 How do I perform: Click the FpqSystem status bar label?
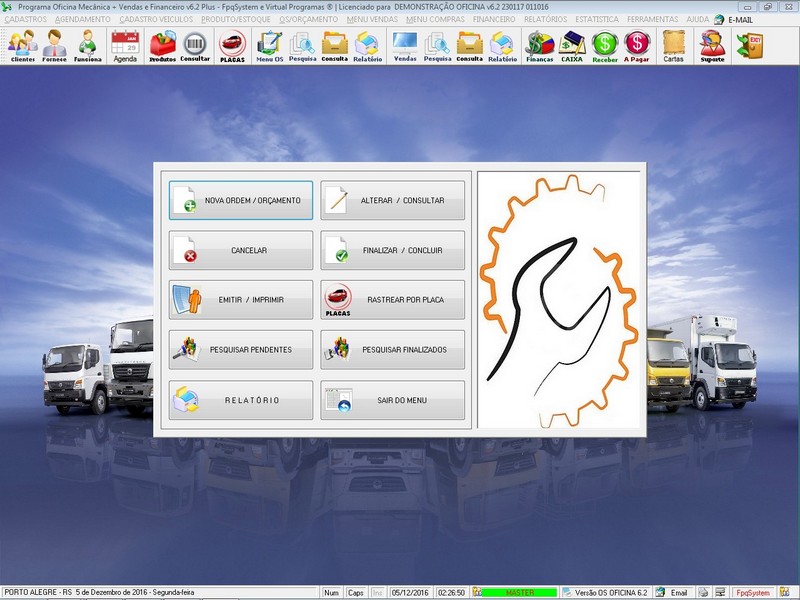[x=753, y=592]
